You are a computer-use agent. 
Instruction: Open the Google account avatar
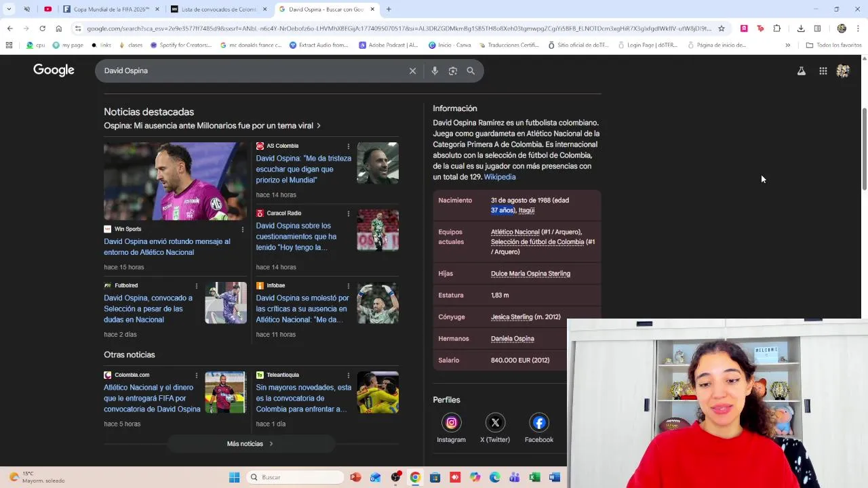pos(843,70)
